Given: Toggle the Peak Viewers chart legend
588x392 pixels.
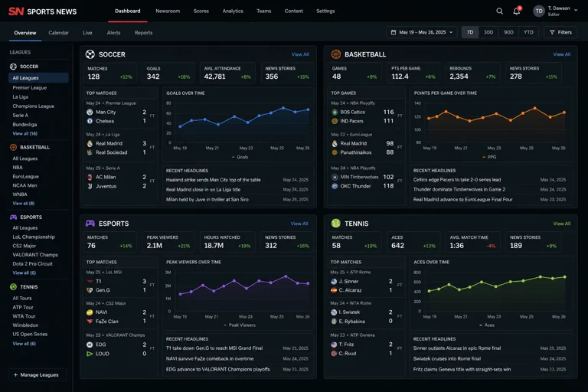Looking at the screenshot, I should pos(239,325).
